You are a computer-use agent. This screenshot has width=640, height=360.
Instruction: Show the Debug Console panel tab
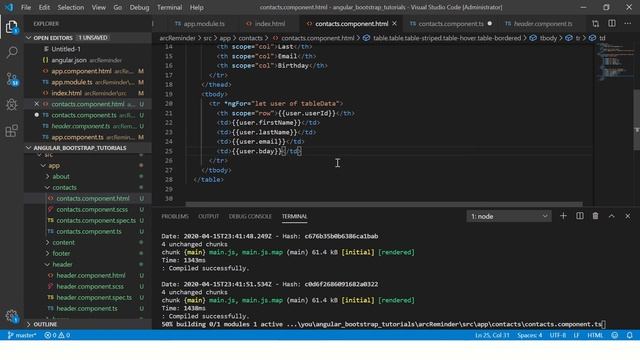(x=250, y=216)
